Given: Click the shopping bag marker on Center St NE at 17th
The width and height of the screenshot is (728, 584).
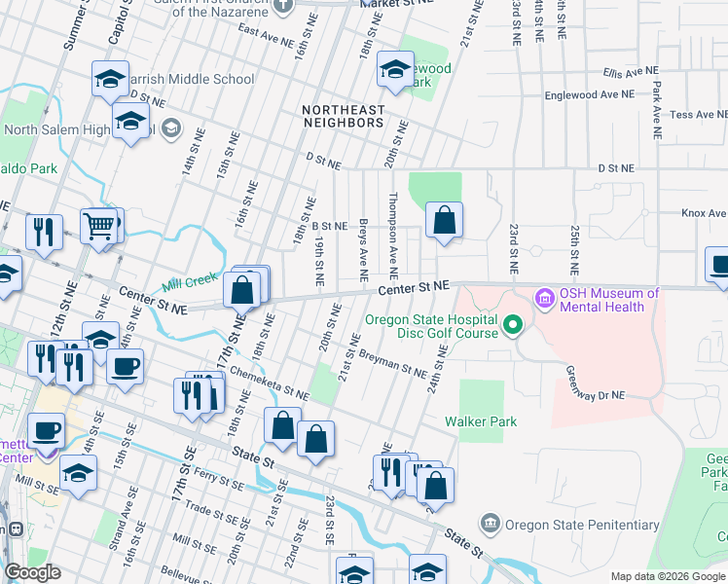Looking at the screenshot, I should point(241,291).
